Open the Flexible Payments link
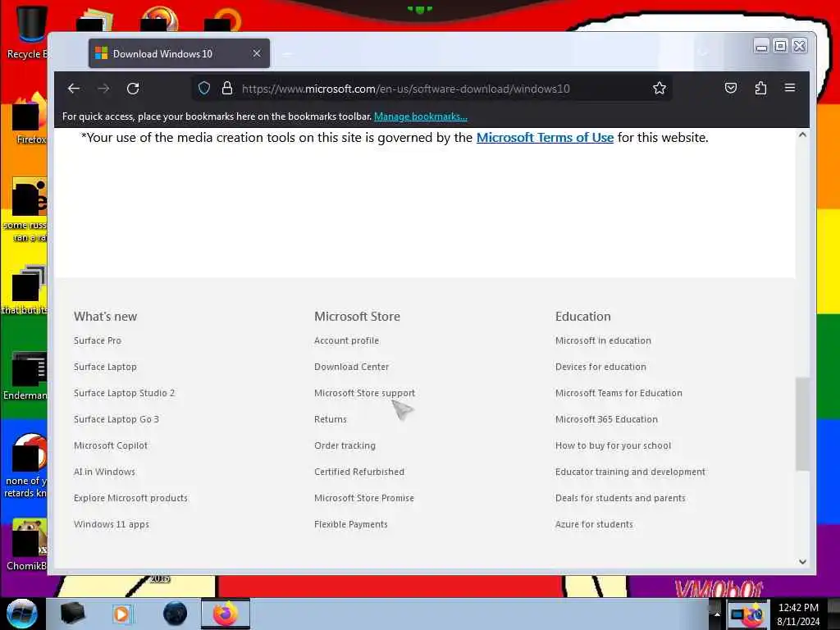 [x=351, y=524]
